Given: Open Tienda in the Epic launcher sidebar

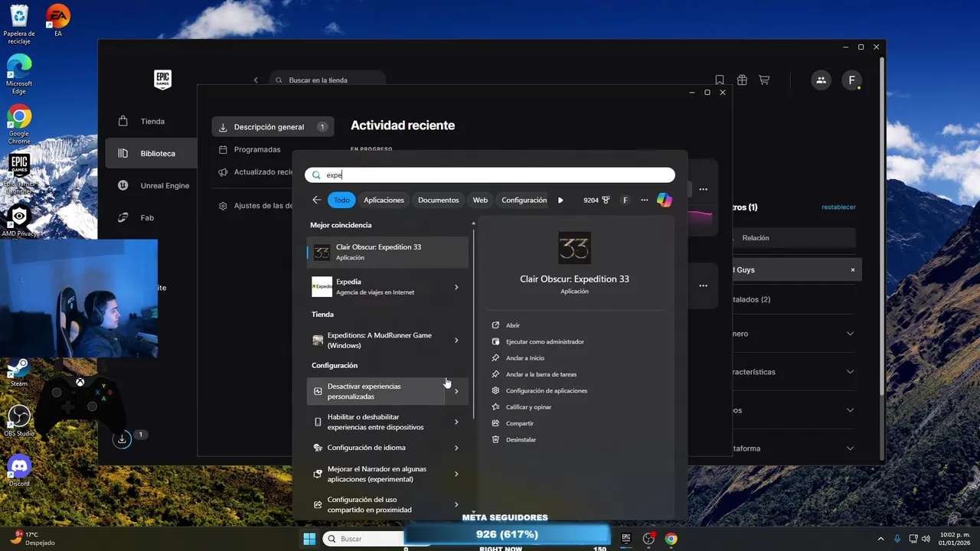Looking at the screenshot, I should click(x=151, y=121).
